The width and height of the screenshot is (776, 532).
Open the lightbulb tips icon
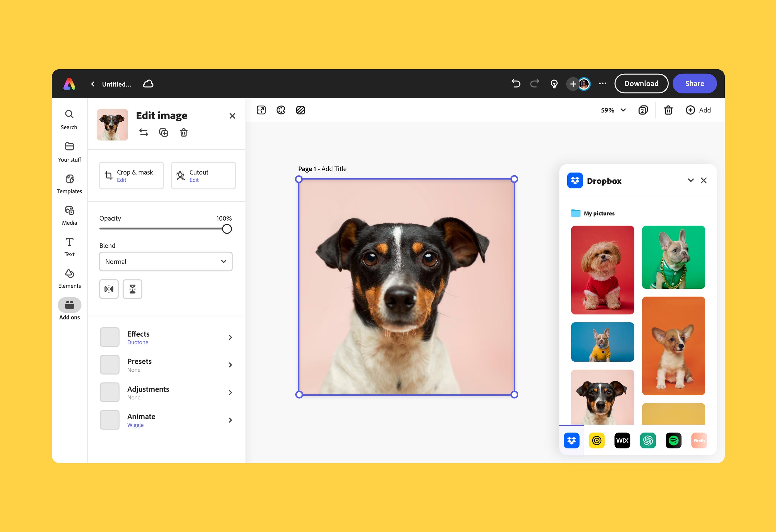(554, 84)
